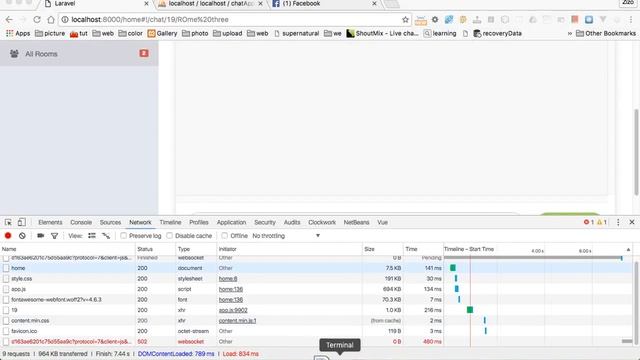The width and height of the screenshot is (640, 360).
Task: Open the upload bookmarks folder
Action: click(228, 33)
